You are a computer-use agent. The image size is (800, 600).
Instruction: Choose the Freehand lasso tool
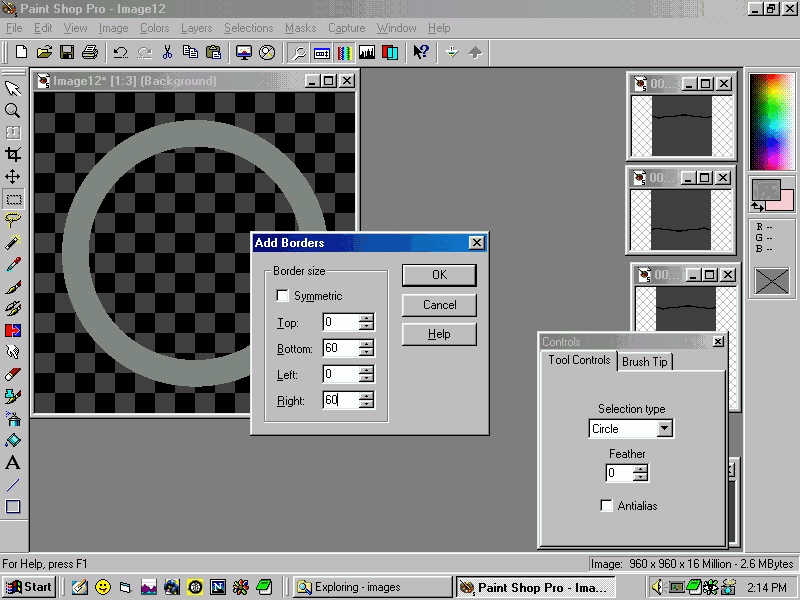(x=13, y=220)
